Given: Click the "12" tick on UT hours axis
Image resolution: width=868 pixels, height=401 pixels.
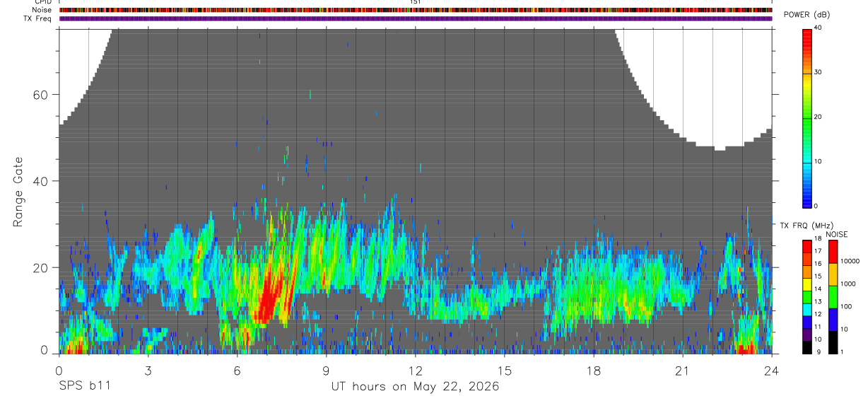Looking at the screenshot, I should (x=416, y=371).
